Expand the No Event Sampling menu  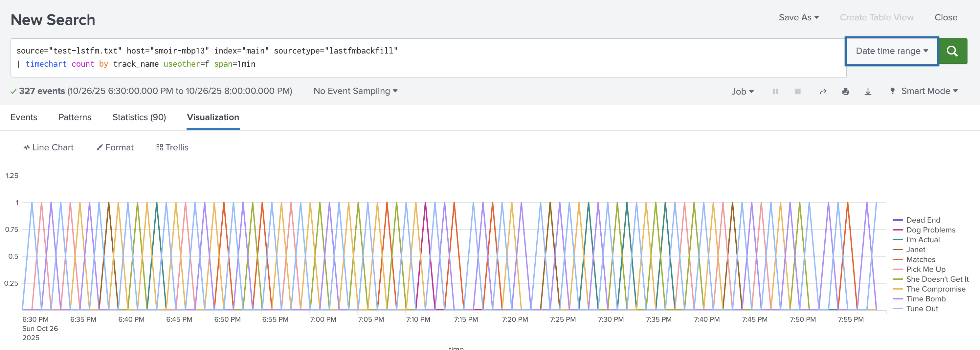[x=355, y=91]
